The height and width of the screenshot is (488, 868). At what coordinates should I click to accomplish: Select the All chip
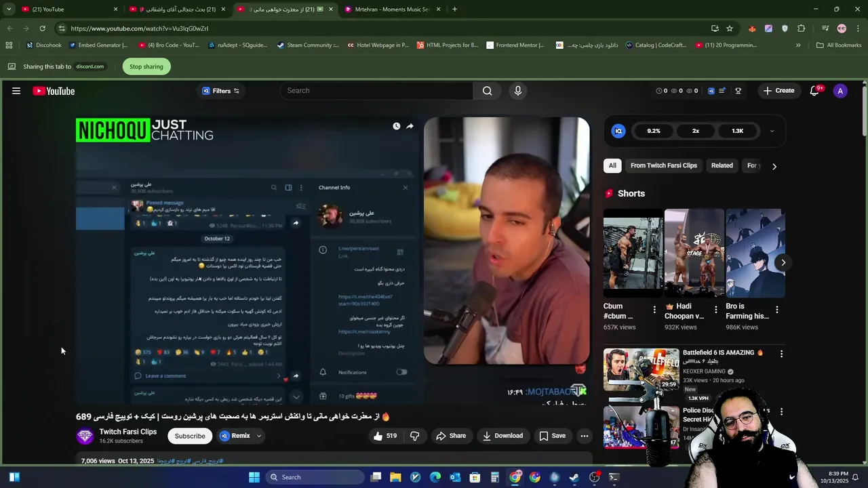[x=612, y=165]
